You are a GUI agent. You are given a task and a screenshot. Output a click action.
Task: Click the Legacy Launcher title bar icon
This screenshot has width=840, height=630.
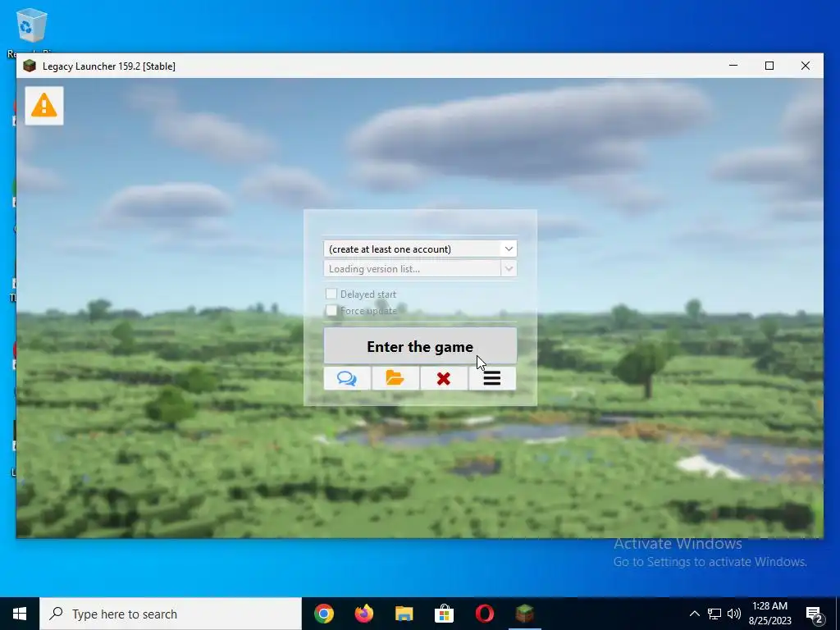click(x=30, y=66)
